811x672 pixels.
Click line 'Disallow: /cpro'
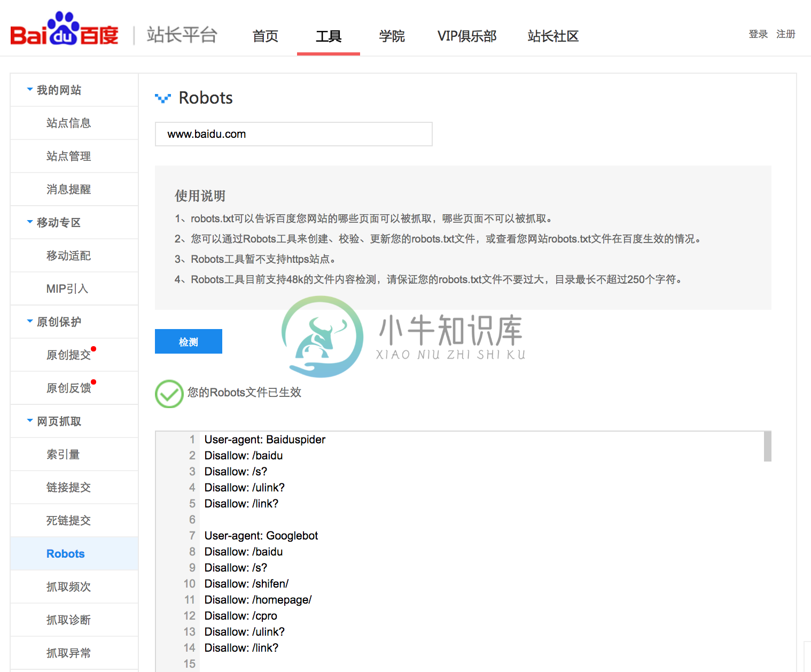coord(241,615)
